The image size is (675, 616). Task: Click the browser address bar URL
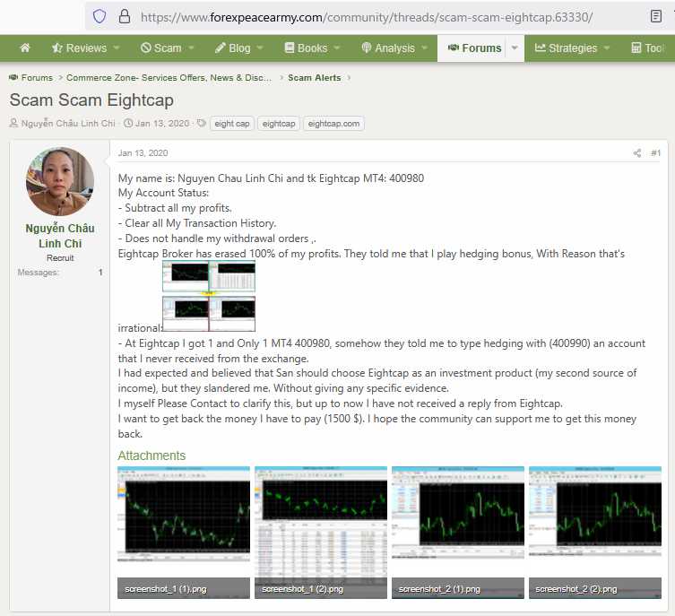point(367,17)
